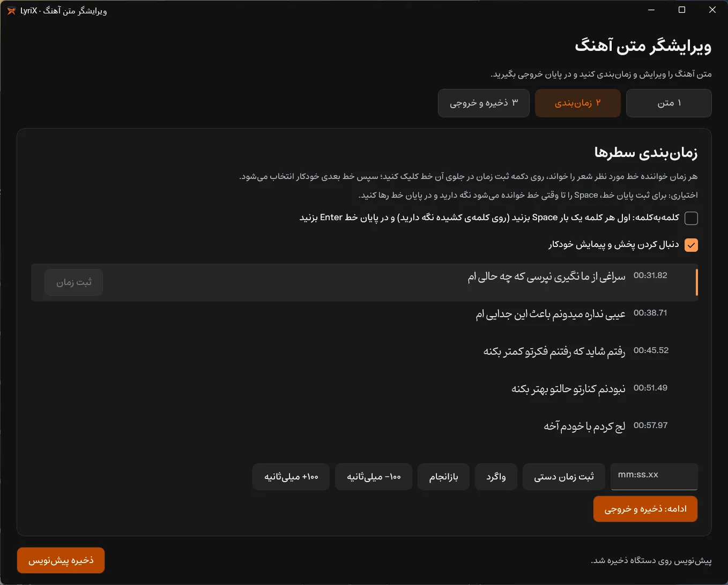
Task: Add time with +۱۰۰ میلی‌ثانیه button
Action: [x=291, y=477]
